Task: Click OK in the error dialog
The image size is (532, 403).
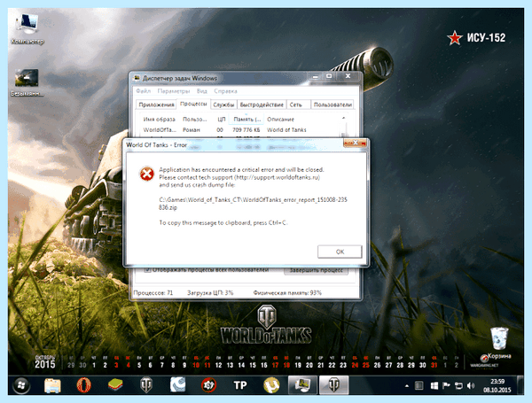Action: 340,252
